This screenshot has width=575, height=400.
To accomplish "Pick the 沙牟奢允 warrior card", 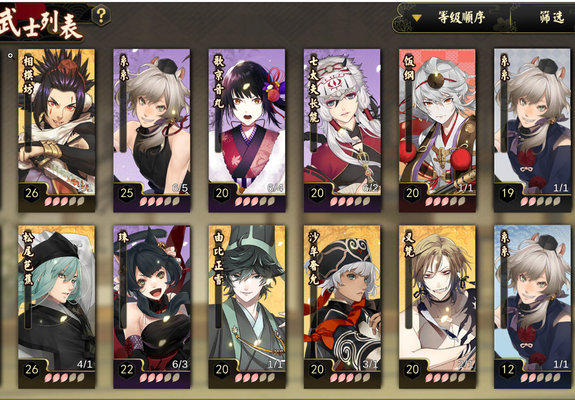I will coord(343,307).
